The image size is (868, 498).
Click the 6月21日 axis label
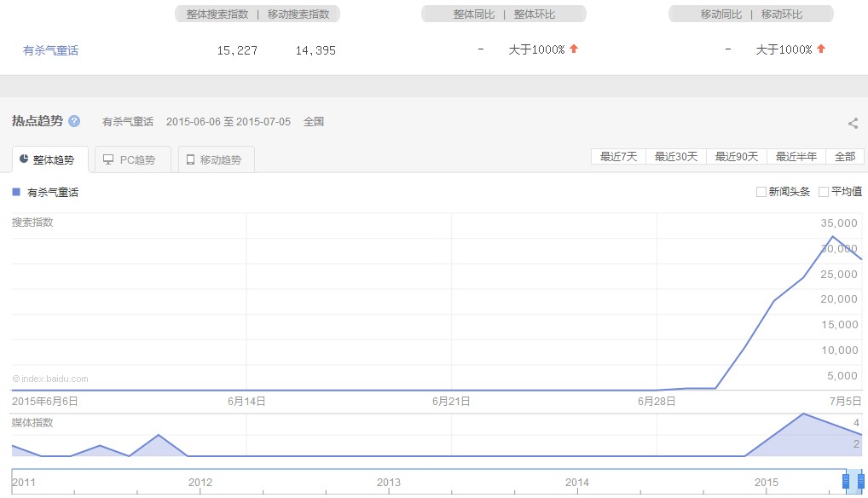[x=451, y=401]
